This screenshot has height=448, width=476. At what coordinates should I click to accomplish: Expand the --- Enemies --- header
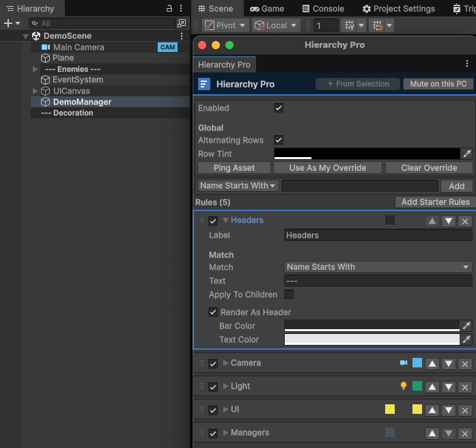click(x=36, y=69)
